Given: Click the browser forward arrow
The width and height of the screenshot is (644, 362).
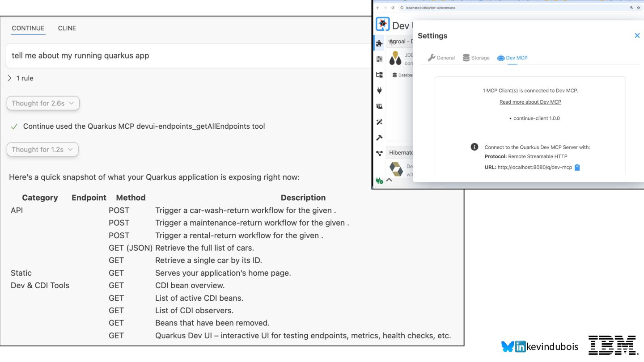Looking at the screenshot, I should tap(386, 8).
